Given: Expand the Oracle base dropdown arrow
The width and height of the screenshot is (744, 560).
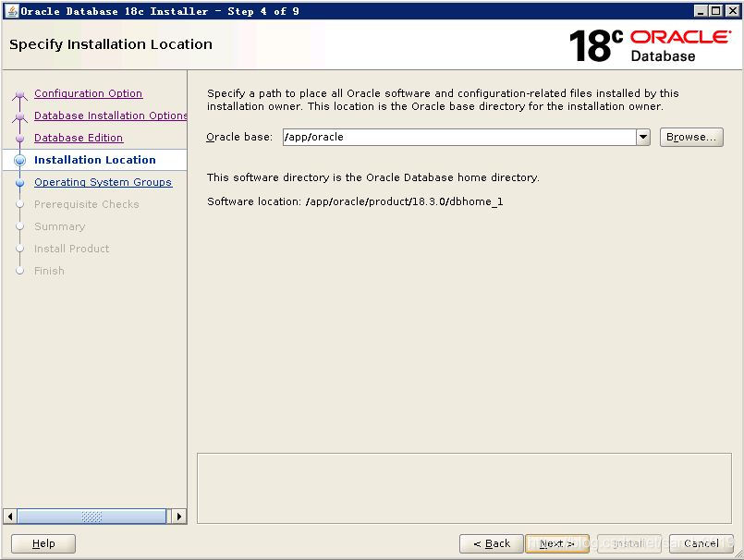Looking at the screenshot, I should 643,137.
